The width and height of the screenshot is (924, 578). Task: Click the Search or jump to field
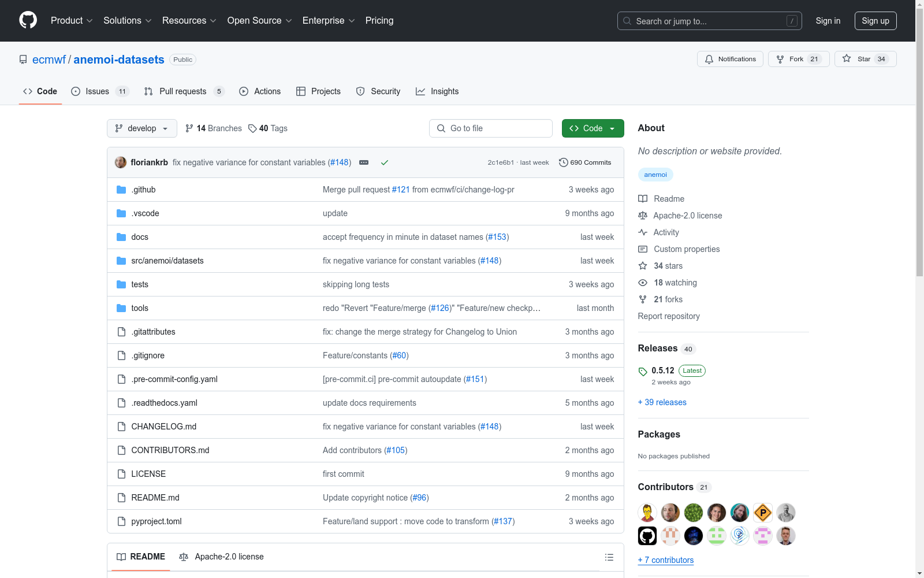pyautogui.click(x=710, y=21)
